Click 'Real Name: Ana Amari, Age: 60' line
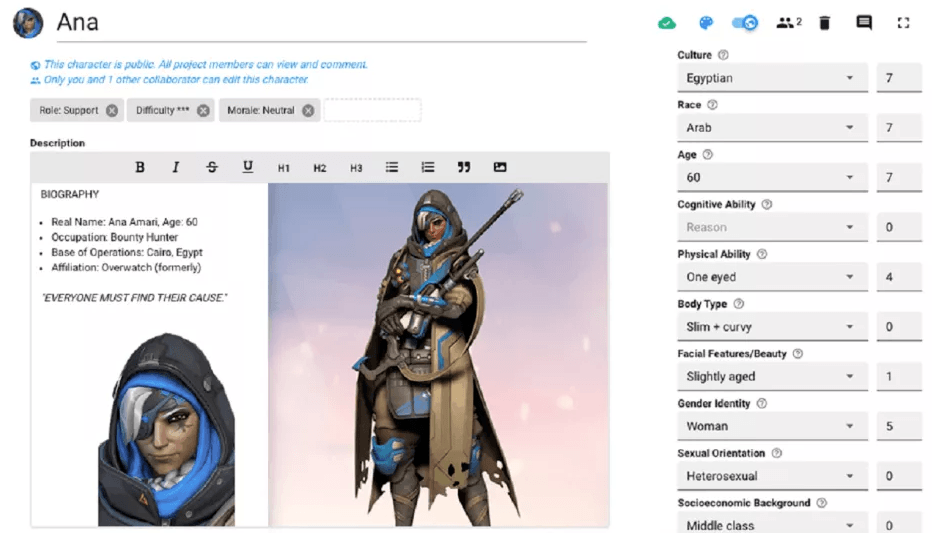 pyautogui.click(x=124, y=222)
